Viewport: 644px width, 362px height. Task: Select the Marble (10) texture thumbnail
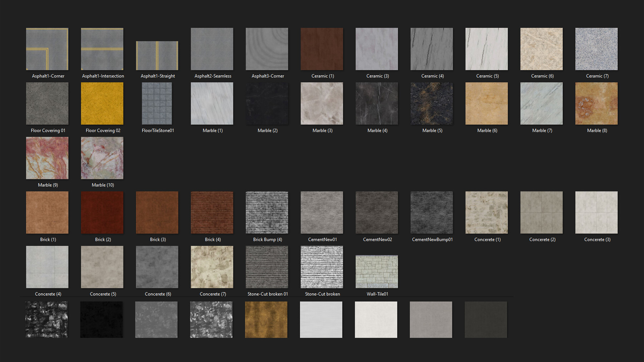click(102, 158)
